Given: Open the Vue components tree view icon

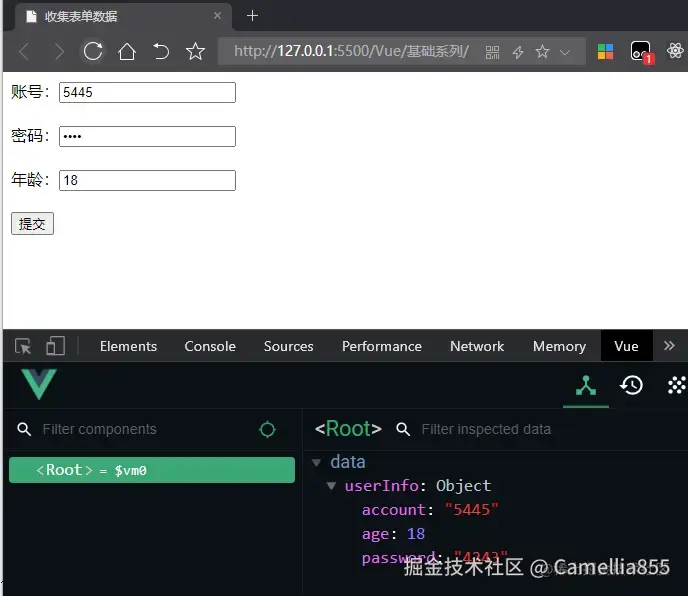Looking at the screenshot, I should 586,386.
